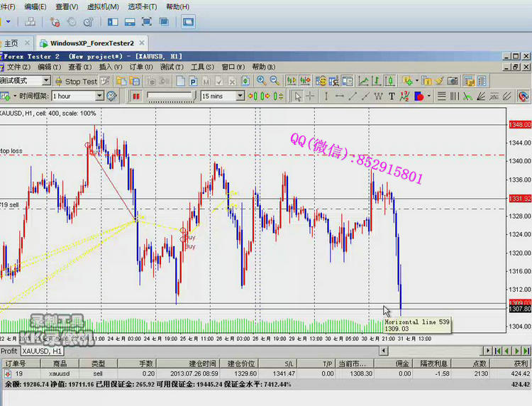Screen dimensions: 532x406
Task: Expand the 15 mins step dropdown
Action: (x=240, y=96)
